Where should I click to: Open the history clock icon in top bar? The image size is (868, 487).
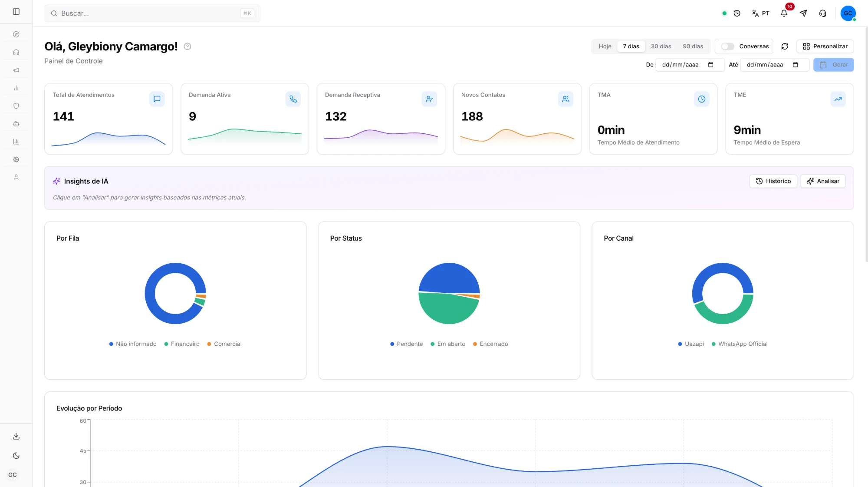[x=737, y=13]
